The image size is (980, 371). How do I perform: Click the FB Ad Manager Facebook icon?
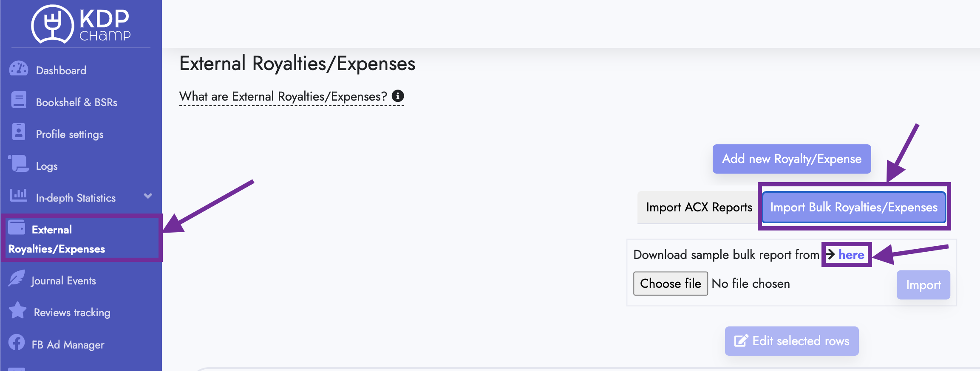pos(17,342)
